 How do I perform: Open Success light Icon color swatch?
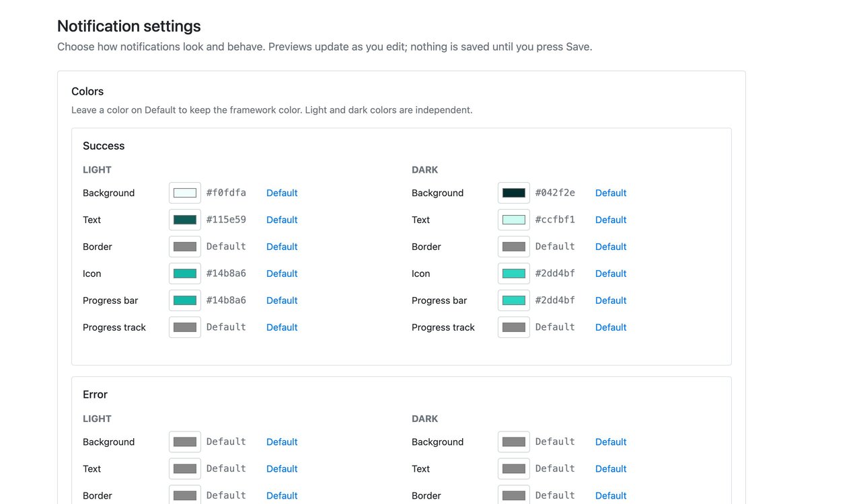tap(185, 274)
